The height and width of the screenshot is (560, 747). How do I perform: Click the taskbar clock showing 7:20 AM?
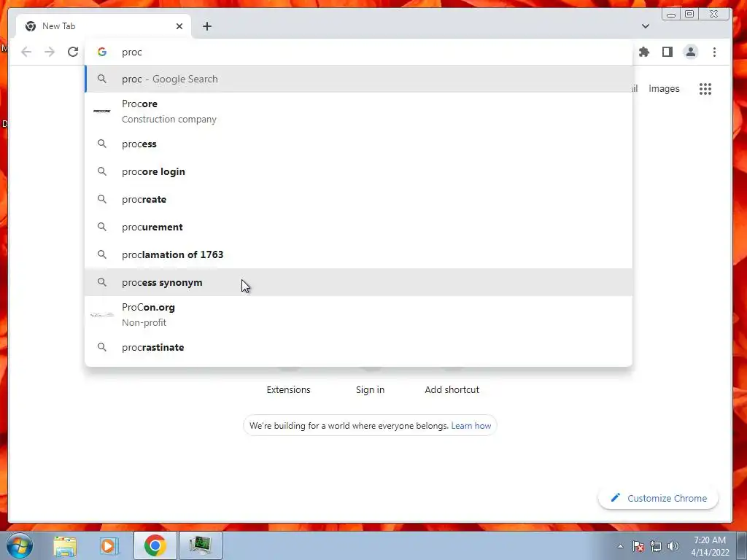(x=710, y=546)
